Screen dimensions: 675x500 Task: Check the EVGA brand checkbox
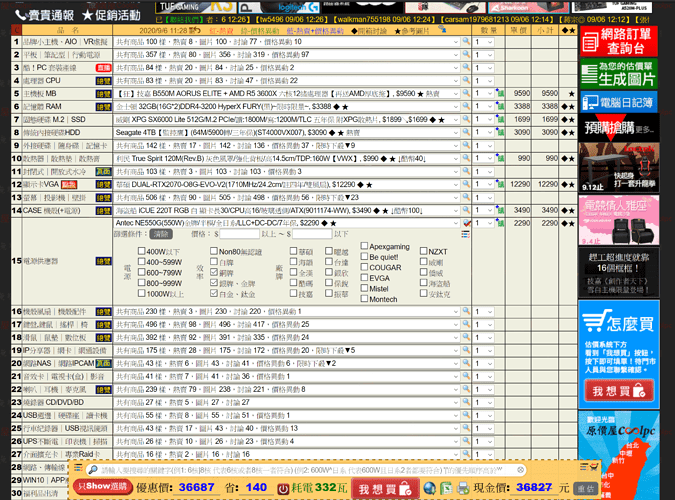[x=364, y=277]
